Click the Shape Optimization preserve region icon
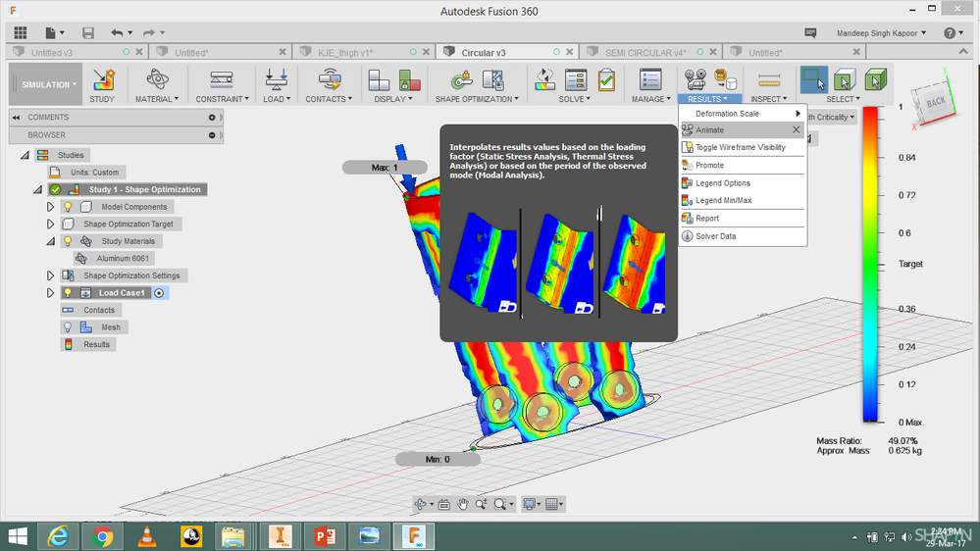 pyautogui.click(x=462, y=80)
